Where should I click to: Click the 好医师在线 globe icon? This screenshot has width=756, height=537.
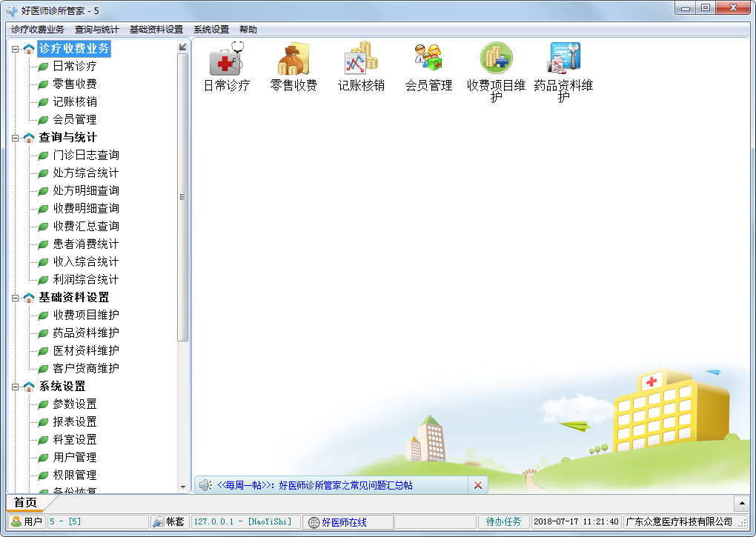click(314, 522)
